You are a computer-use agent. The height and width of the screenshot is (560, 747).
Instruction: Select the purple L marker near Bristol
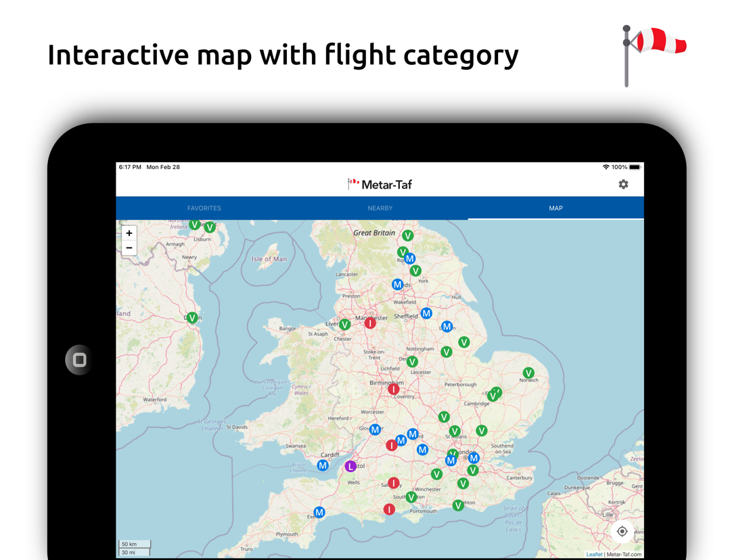(x=350, y=466)
